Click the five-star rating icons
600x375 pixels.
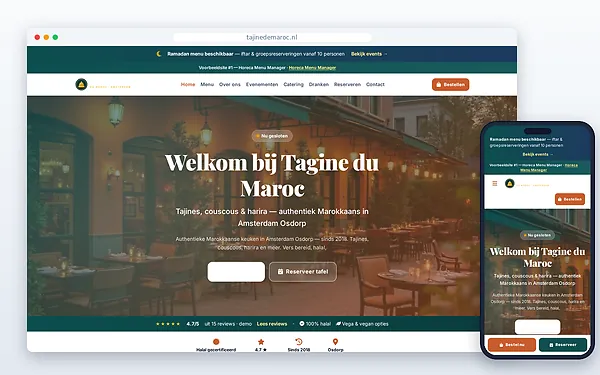tap(168, 324)
